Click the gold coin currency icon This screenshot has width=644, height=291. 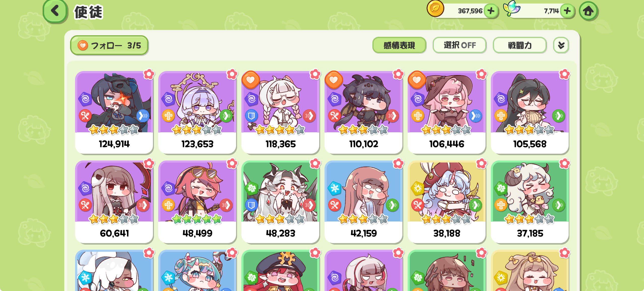pos(435,9)
